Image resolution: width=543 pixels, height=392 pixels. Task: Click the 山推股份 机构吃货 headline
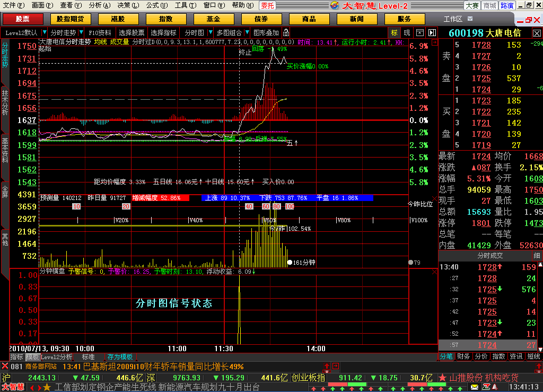pyautogui.click(x=484, y=378)
